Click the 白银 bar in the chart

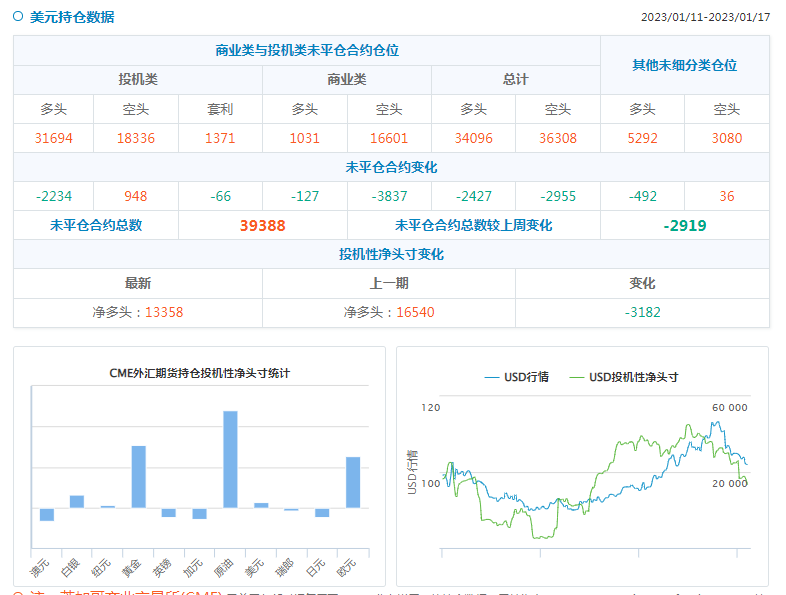coord(77,501)
